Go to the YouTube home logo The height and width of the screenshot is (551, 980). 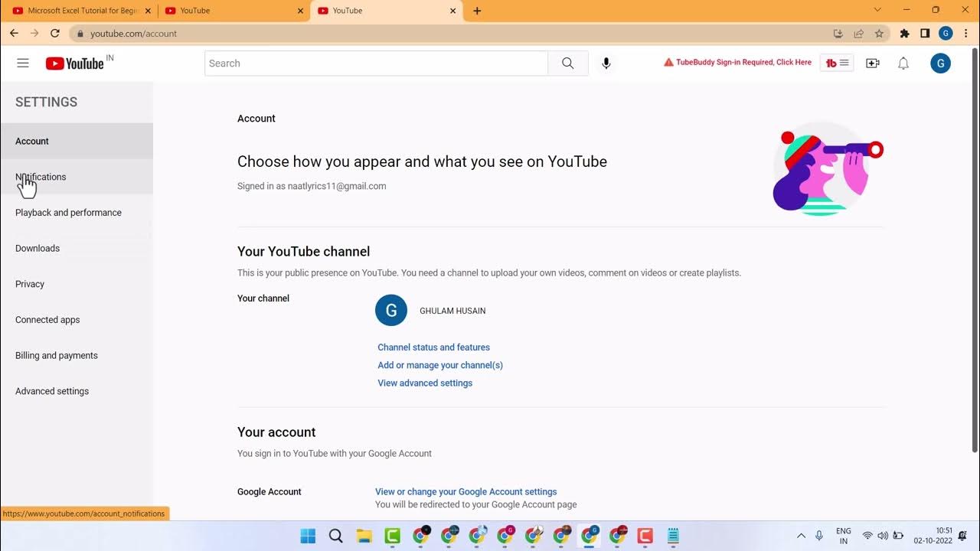tap(74, 64)
